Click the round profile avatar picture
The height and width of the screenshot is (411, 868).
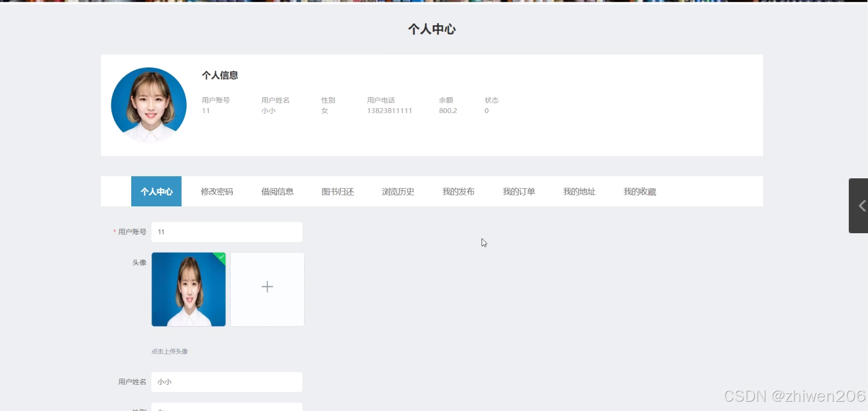tap(149, 105)
